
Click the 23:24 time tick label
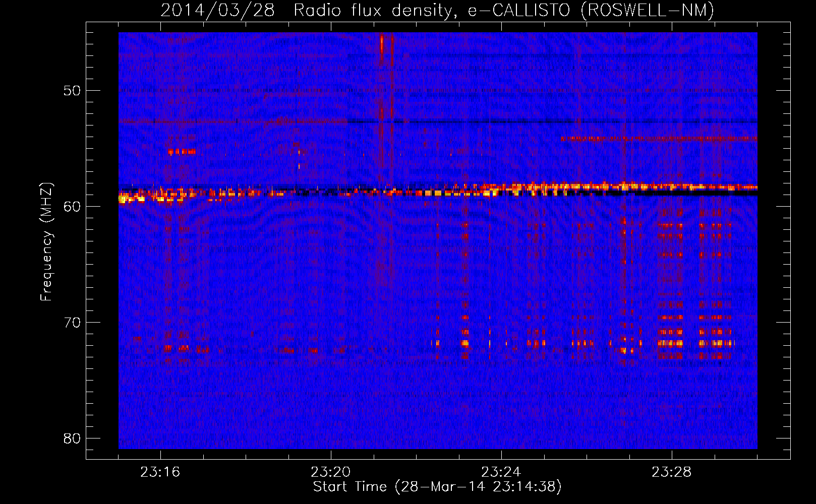(x=501, y=472)
